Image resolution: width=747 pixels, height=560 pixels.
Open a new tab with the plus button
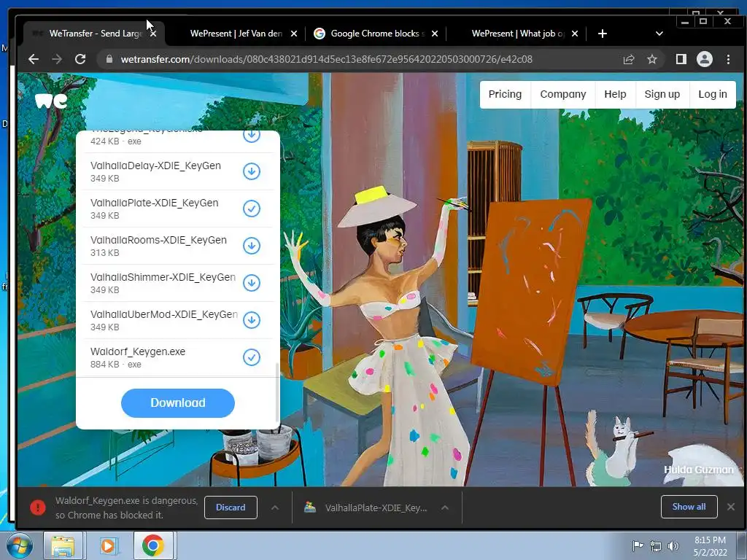coord(602,34)
